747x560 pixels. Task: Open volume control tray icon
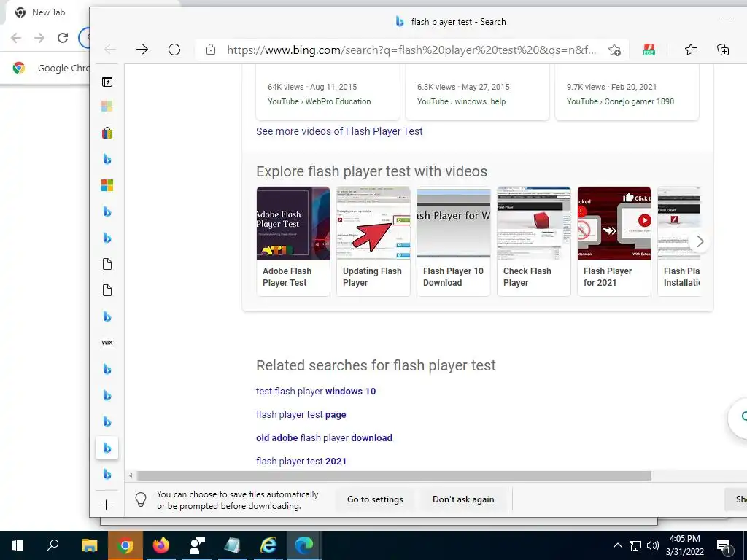(x=653, y=545)
